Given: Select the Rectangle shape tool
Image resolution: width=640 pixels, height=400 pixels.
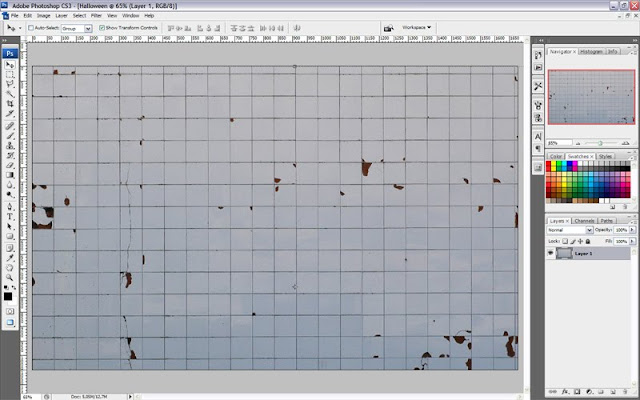Looking at the screenshot, I should point(10,236).
